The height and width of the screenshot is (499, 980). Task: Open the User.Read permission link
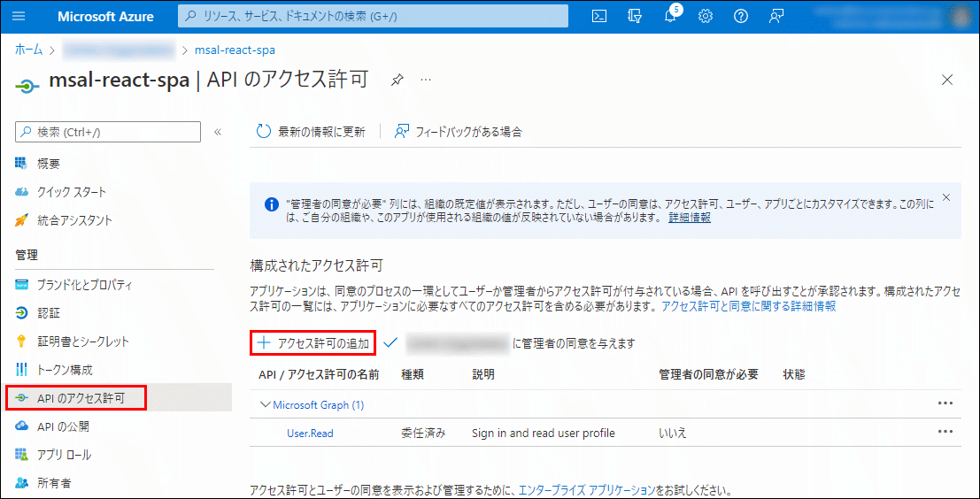coord(310,433)
